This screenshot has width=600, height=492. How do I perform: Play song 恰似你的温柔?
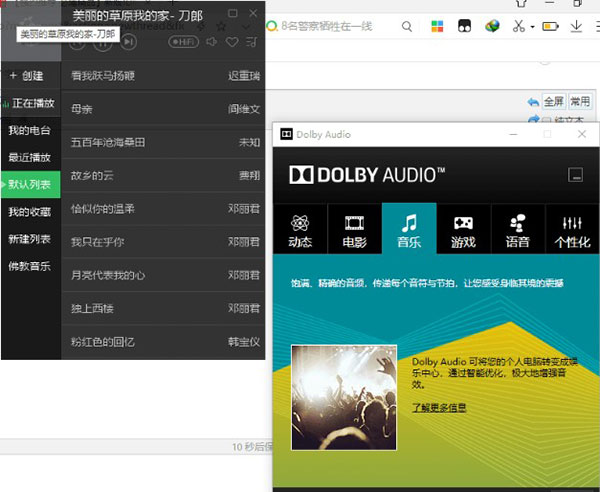tap(163, 209)
